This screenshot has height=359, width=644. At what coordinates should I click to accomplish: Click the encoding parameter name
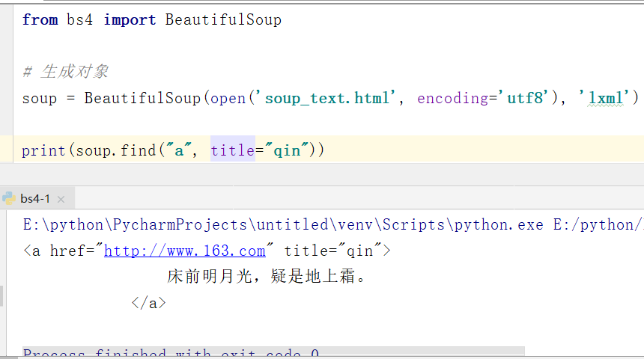click(452, 98)
